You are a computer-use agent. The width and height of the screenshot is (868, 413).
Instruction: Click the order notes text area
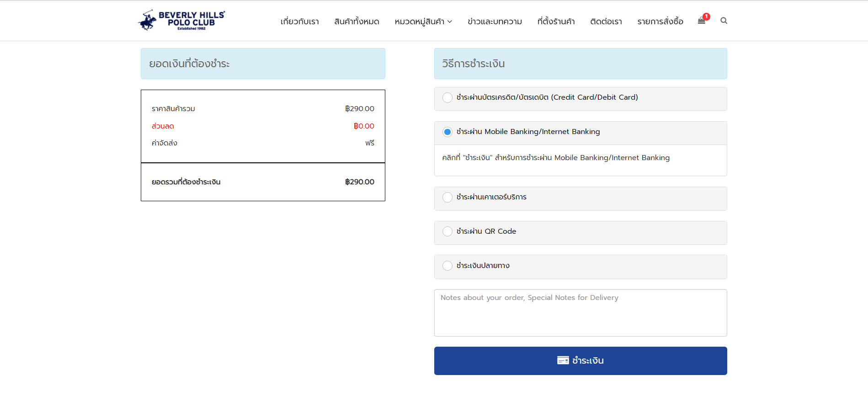[x=580, y=313]
